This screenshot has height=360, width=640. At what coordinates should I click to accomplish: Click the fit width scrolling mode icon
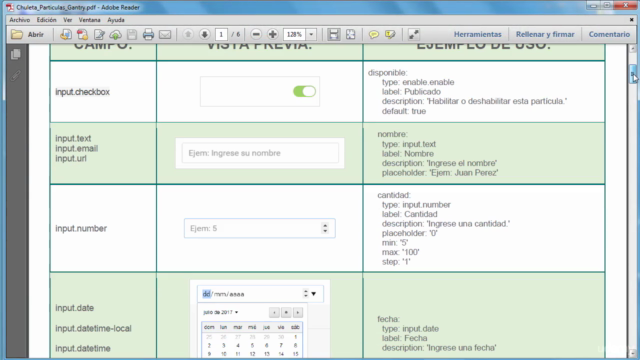[333, 34]
